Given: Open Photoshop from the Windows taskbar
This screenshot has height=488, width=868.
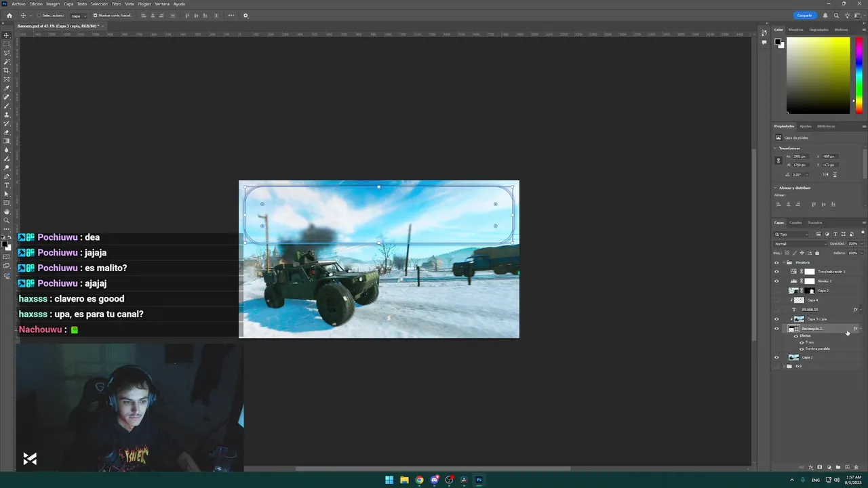Looking at the screenshot, I should click(x=479, y=480).
